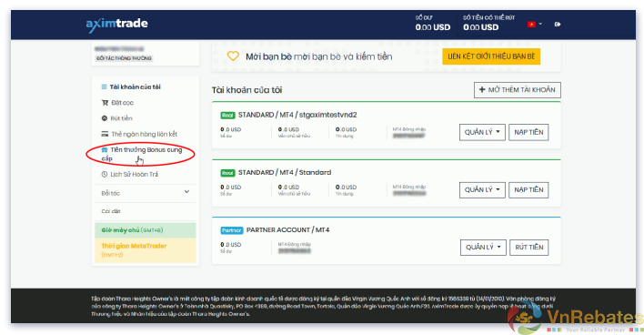The image size is (644, 335).
Task: Click the logout icon in header
Action: coord(558,25)
